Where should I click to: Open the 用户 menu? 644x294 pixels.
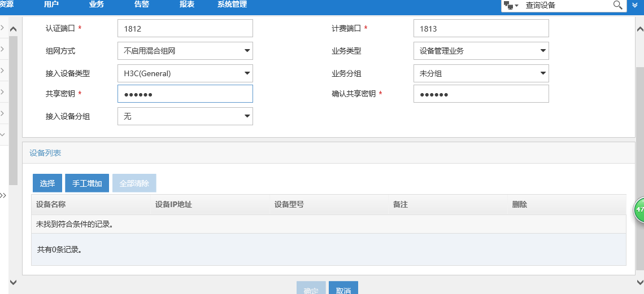[x=51, y=5]
